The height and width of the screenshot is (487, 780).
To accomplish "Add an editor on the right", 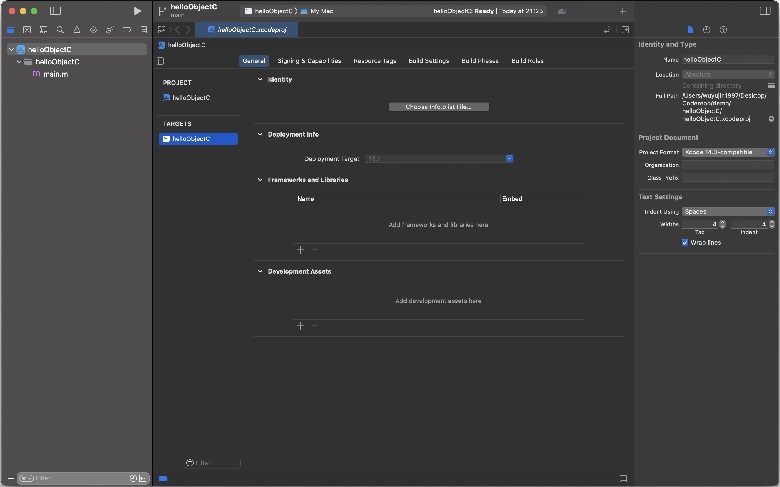I will coord(625,30).
